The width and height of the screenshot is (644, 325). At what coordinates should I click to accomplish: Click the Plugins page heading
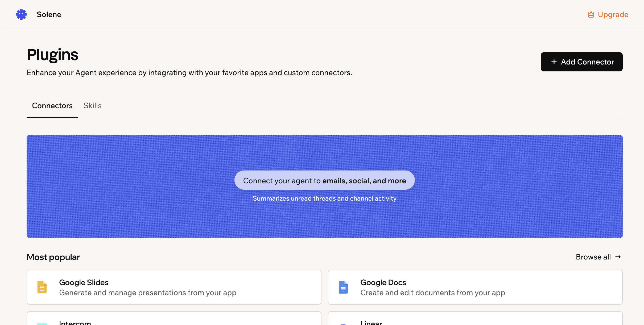point(52,55)
